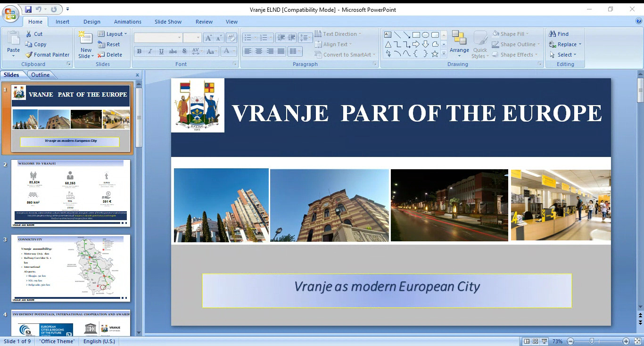This screenshot has height=346, width=644.
Task: Close the slides pane
Action: click(137, 75)
